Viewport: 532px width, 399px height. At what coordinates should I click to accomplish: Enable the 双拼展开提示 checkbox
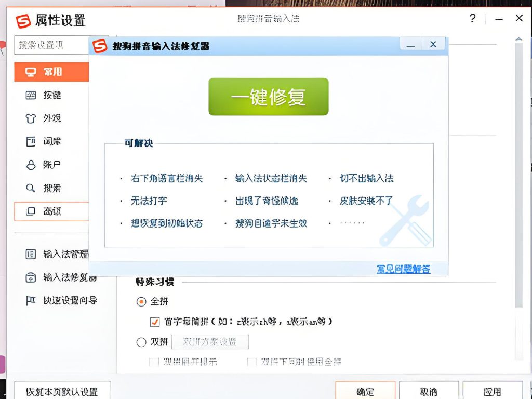154,362
